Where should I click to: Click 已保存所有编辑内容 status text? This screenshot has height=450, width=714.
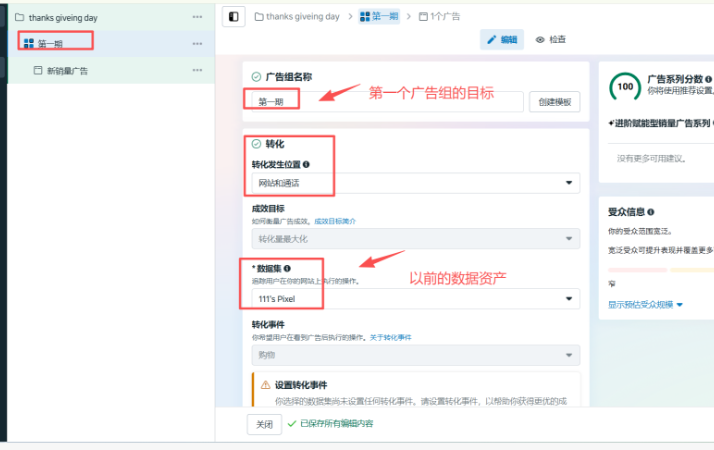[337, 424]
